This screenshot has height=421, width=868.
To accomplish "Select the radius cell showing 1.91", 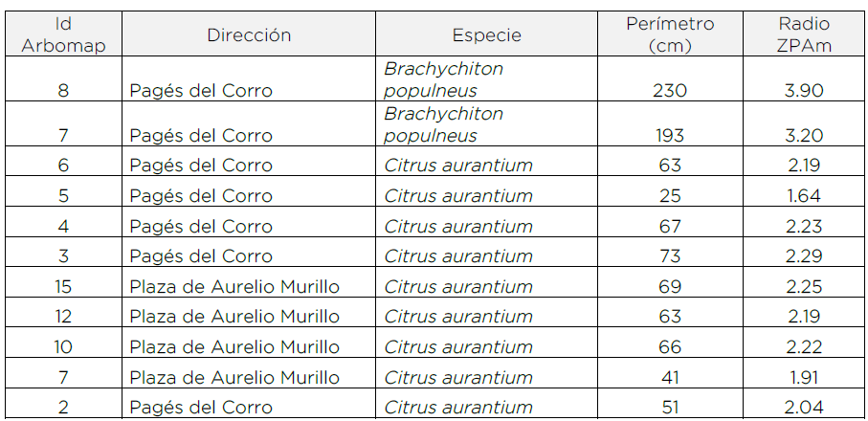I will click(804, 377).
